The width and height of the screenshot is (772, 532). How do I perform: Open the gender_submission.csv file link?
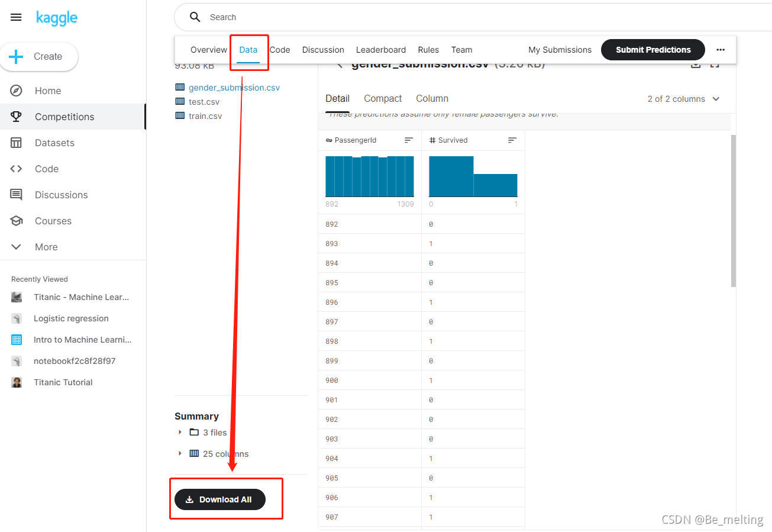(x=234, y=88)
